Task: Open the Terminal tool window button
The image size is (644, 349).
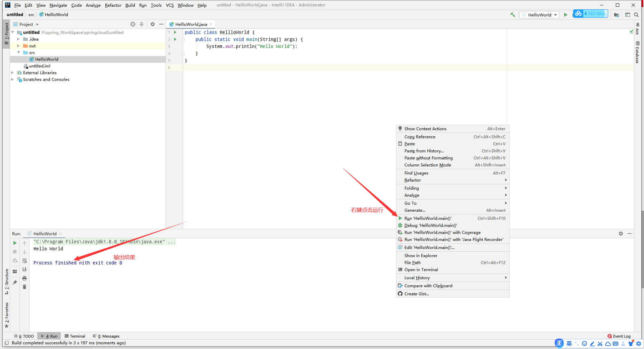Action: (75, 336)
